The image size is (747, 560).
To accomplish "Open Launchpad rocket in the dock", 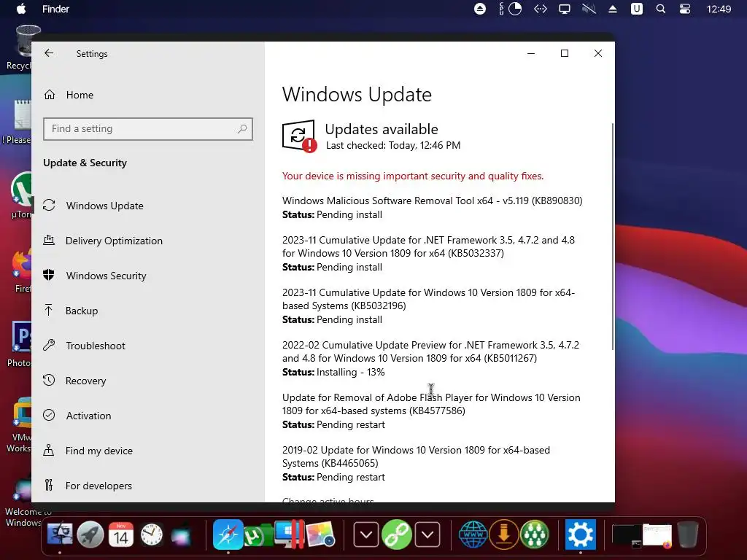I will (x=90, y=534).
